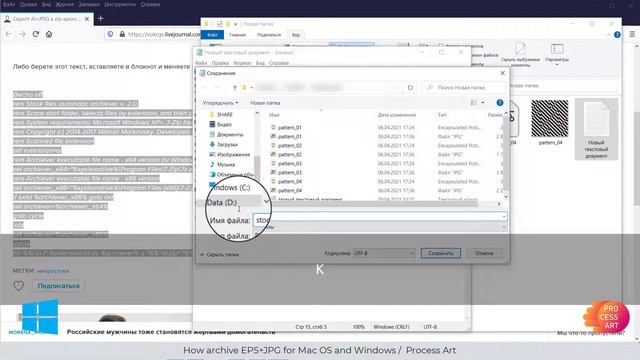Open Видео in the navigation tree
Image resolution: width=640 pixels, height=360 pixels.
tap(224, 124)
